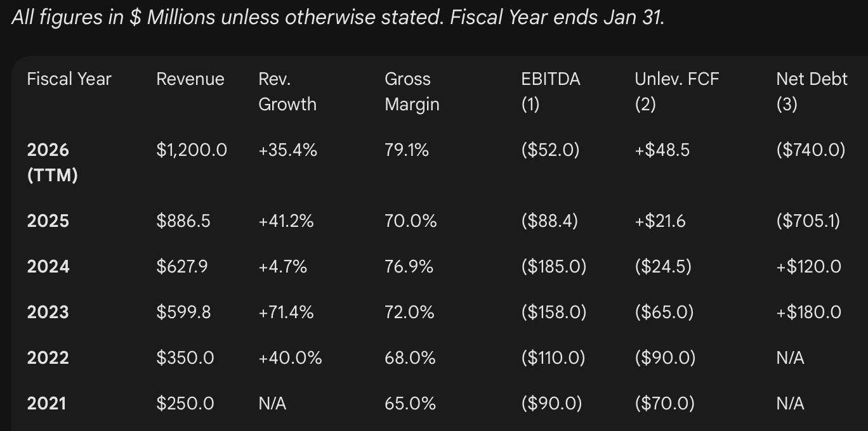Click the Rev. Growth column header

pos(287,91)
